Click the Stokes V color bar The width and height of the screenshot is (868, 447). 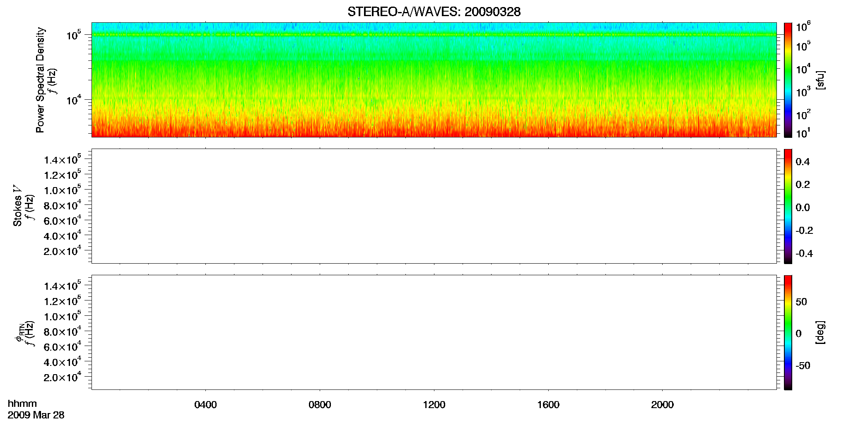(x=788, y=206)
